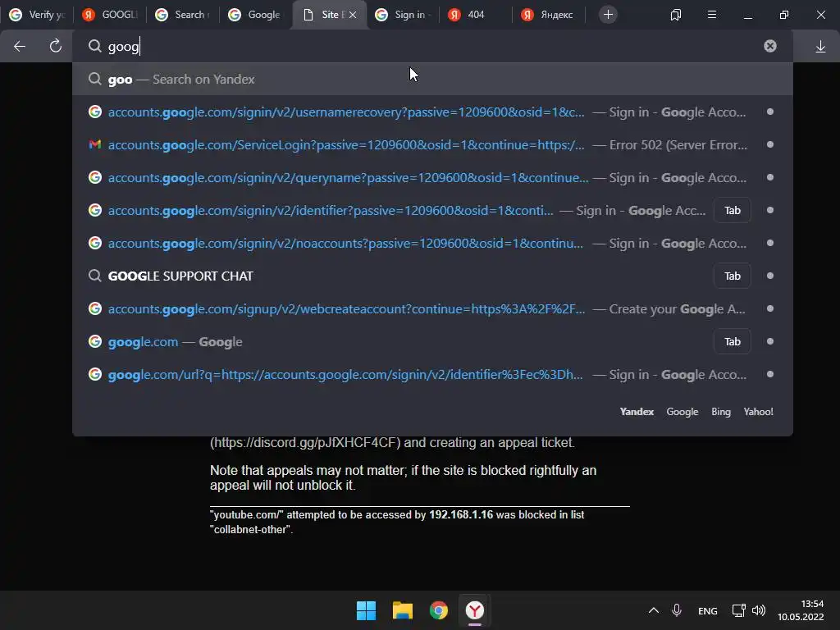Open the google.com/url?q= suggestion
Screen dimensions: 840x630
[x=432, y=374]
